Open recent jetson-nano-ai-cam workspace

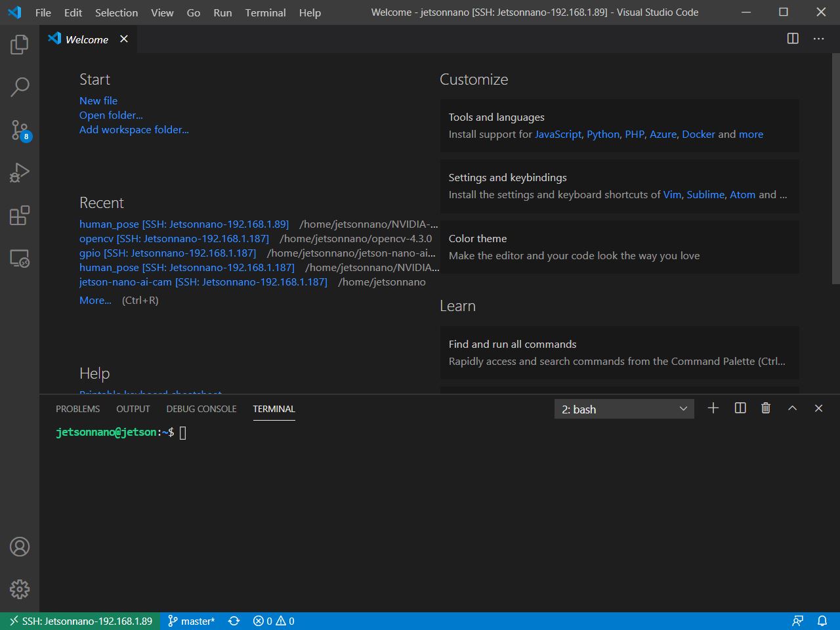point(203,282)
